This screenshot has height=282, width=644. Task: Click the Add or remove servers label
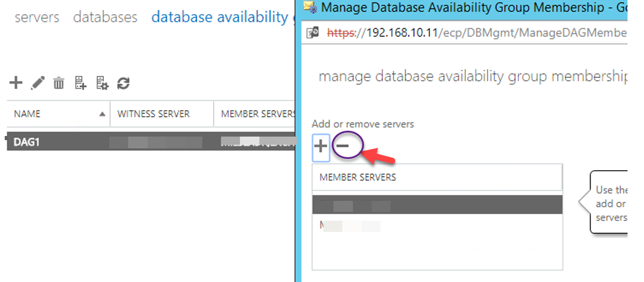[363, 124]
